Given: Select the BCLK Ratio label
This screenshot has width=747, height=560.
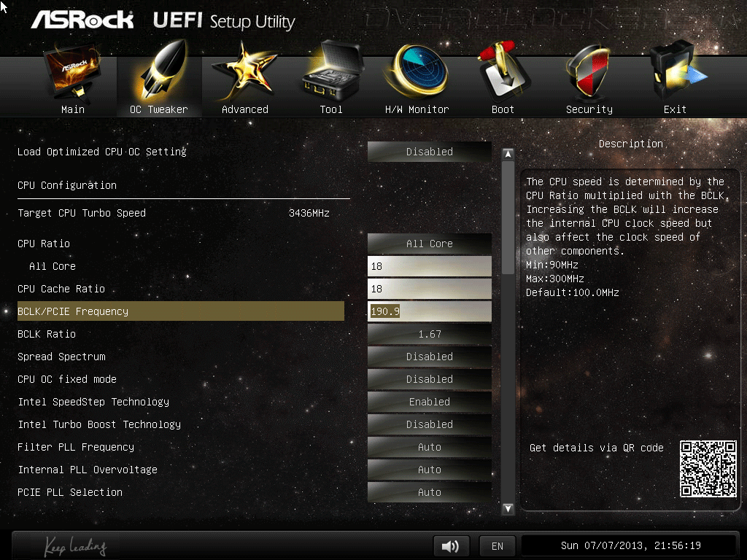Looking at the screenshot, I should click(x=47, y=334).
